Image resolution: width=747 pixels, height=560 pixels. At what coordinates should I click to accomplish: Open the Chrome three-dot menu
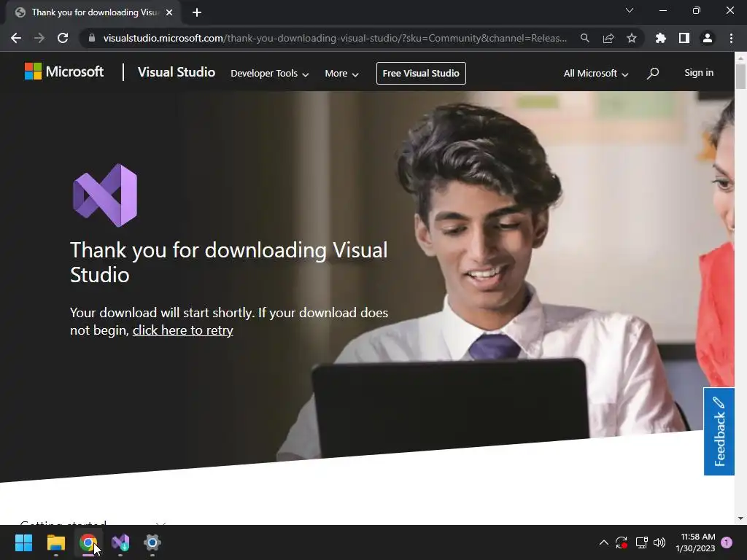pos(731,38)
